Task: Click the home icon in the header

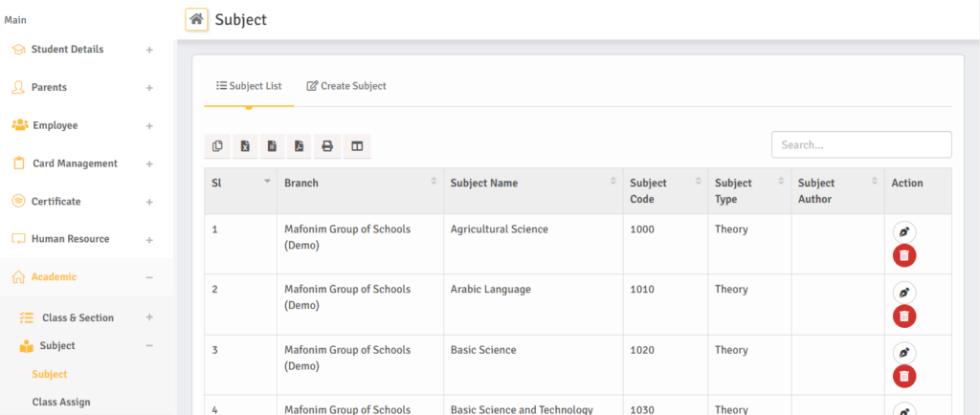Action: (x=197, y=19)
